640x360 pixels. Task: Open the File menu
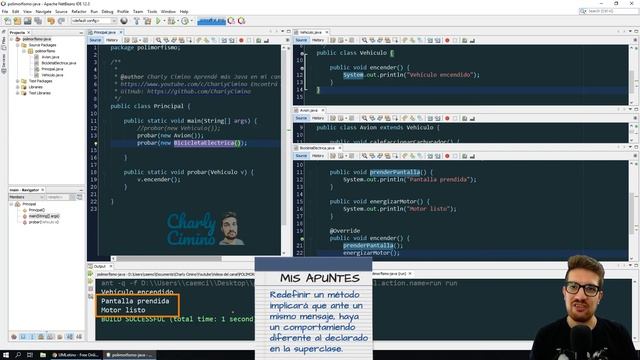[x=5, y=11]
